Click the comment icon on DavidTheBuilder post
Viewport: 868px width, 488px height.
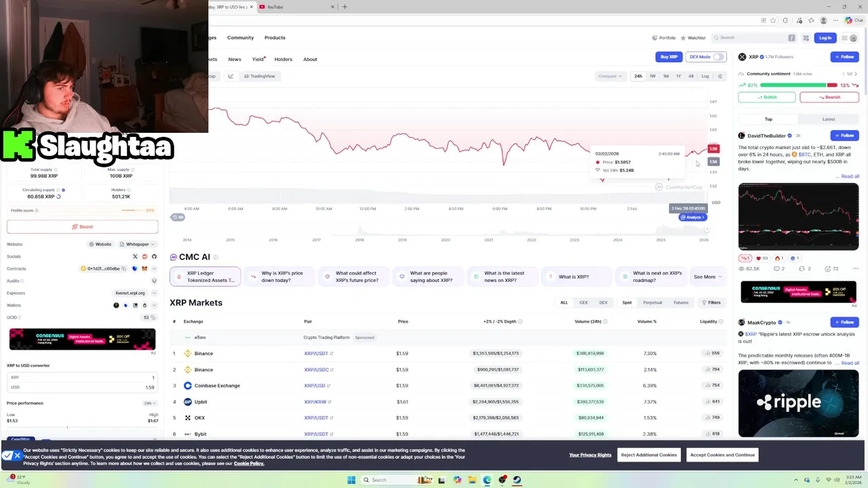tap(778, 268)
